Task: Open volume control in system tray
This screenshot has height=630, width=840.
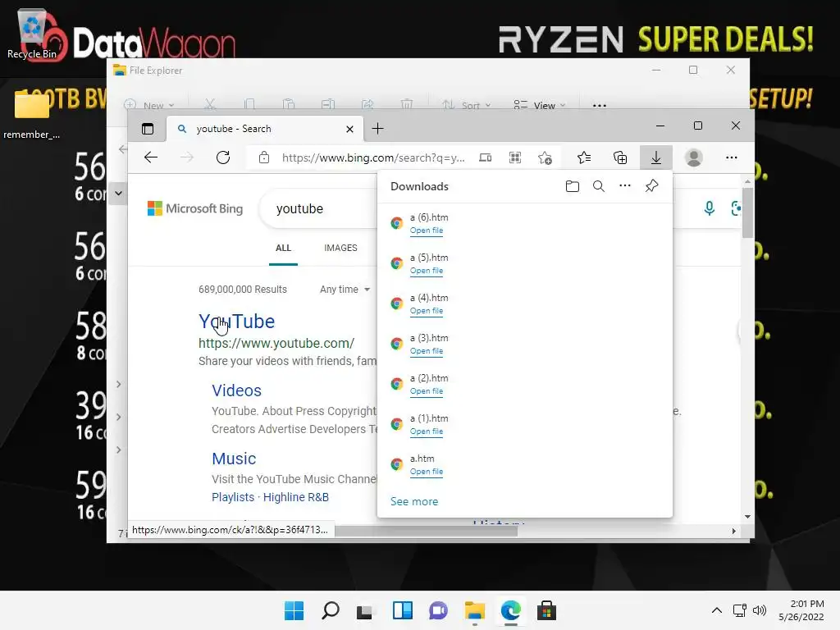Action: click(x=759, y=610)
